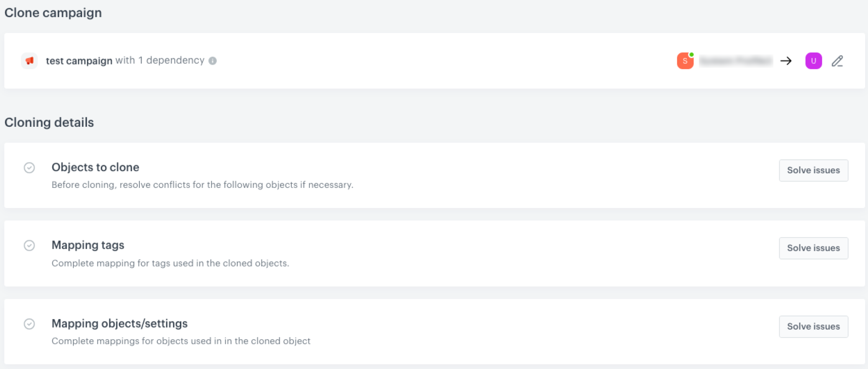
Task: Click the Cloning details section title
Action: pyautogui.click(x=49, y=123)
